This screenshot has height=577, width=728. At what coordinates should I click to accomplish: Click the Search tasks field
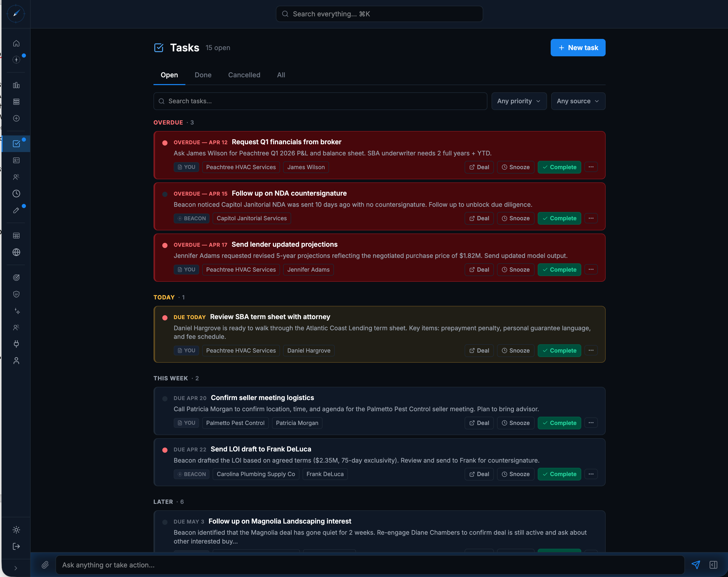pyautogui.click(x=320, y=101)
